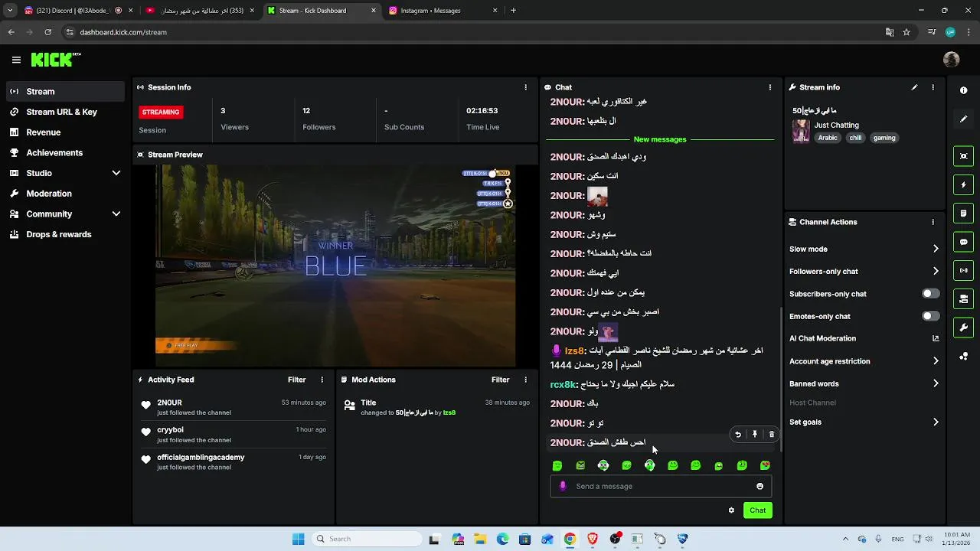Open Stream URL & Key in sidebar
The height and width of the screenshot is (551, 980).
pyautogui.click(x=65, y=112)
